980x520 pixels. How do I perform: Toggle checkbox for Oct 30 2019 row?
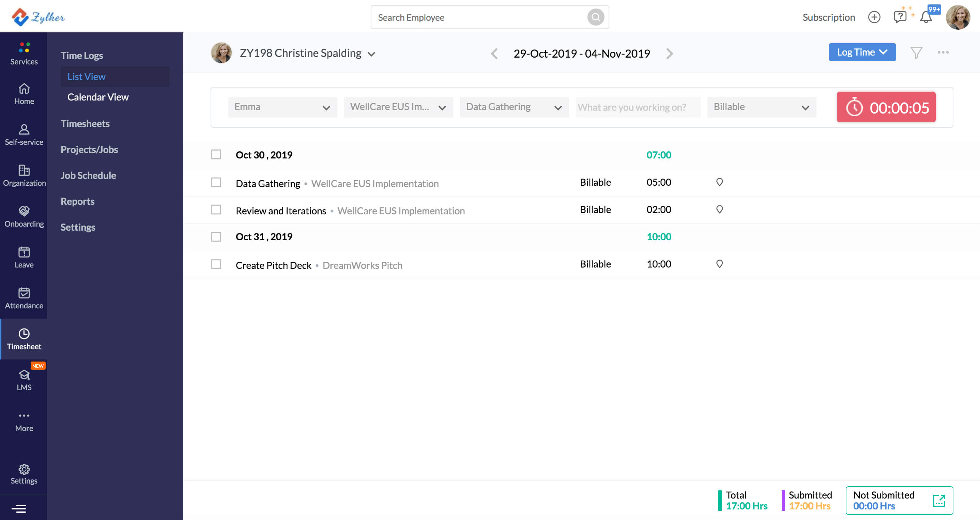tap(216, 154)
